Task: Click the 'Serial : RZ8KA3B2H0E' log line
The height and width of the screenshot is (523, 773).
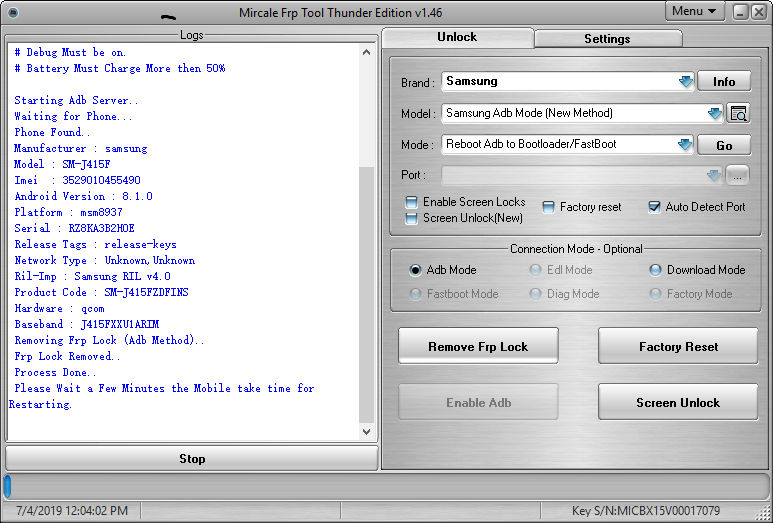Action: 74,228
